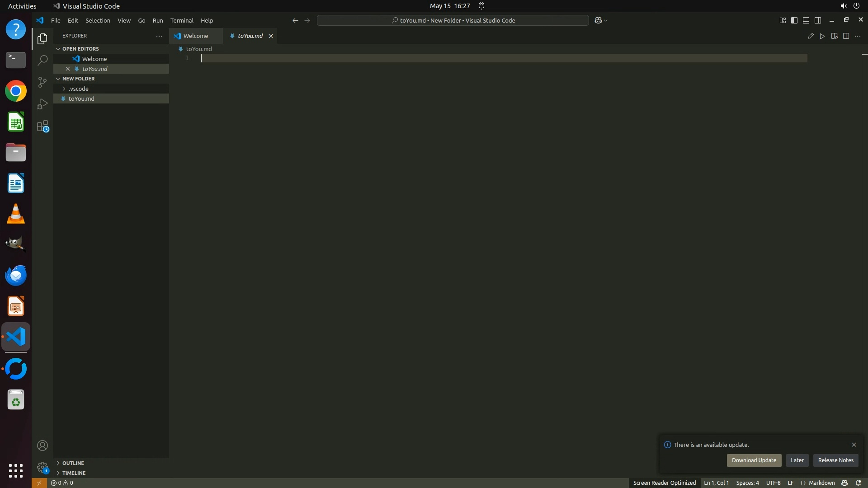Screen dimensions: 868x488
Task: Toggle the Secondary Side Bar
Action: click(x=818, y=20)
